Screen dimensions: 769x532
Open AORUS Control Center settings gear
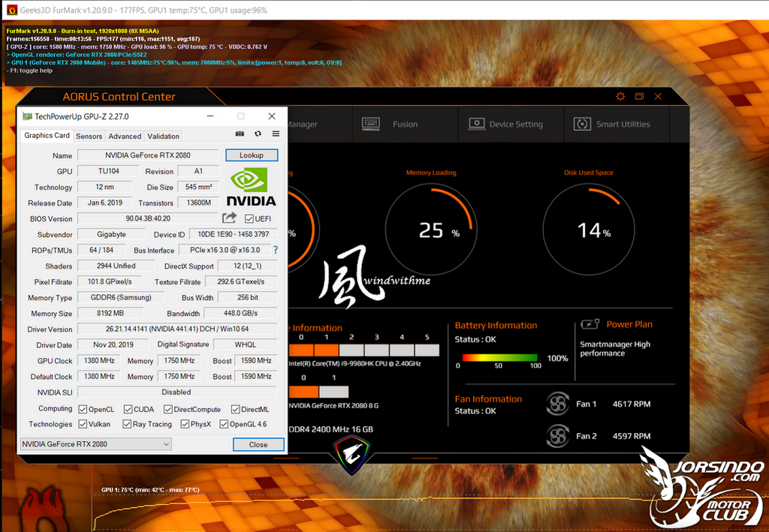pyautogui.click(x=620, y=97)
